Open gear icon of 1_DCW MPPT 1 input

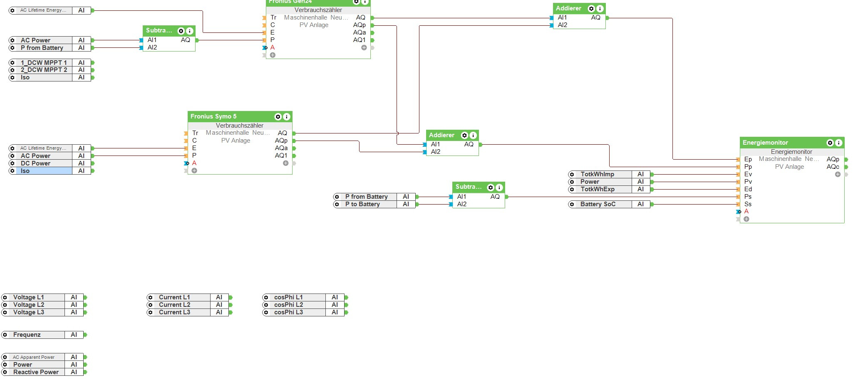coord(12,63)
